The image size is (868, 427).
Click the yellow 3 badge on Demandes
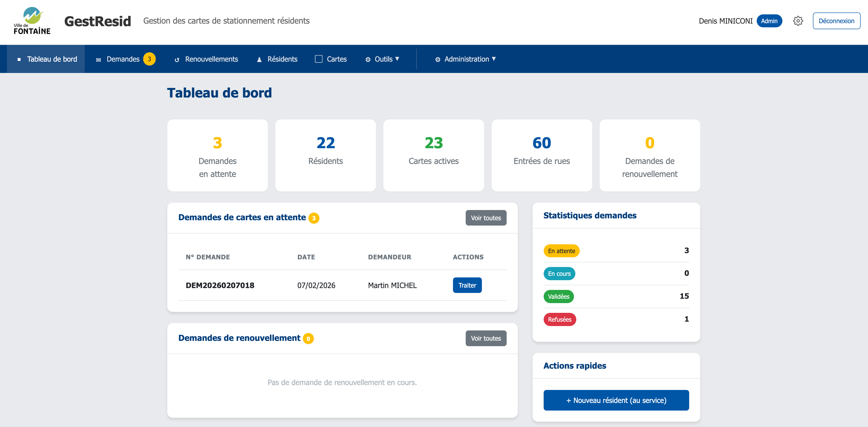[149, 59]
